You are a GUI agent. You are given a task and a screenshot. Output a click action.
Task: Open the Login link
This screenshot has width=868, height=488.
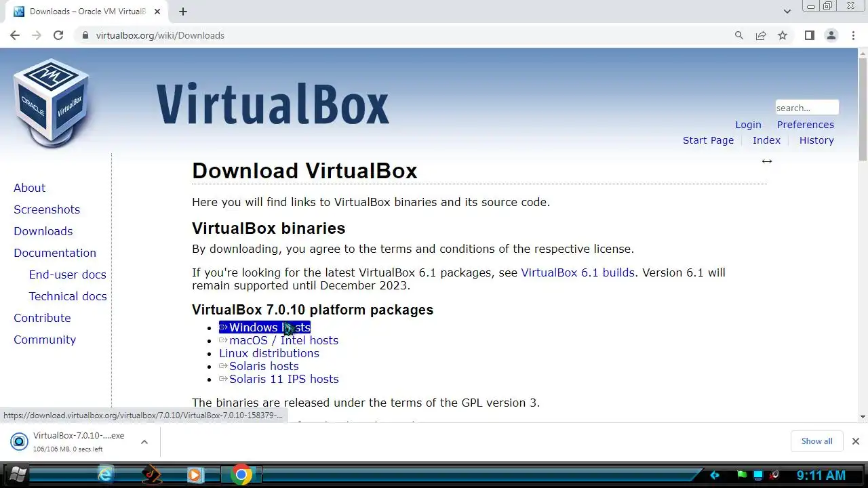tap(748, 125)
